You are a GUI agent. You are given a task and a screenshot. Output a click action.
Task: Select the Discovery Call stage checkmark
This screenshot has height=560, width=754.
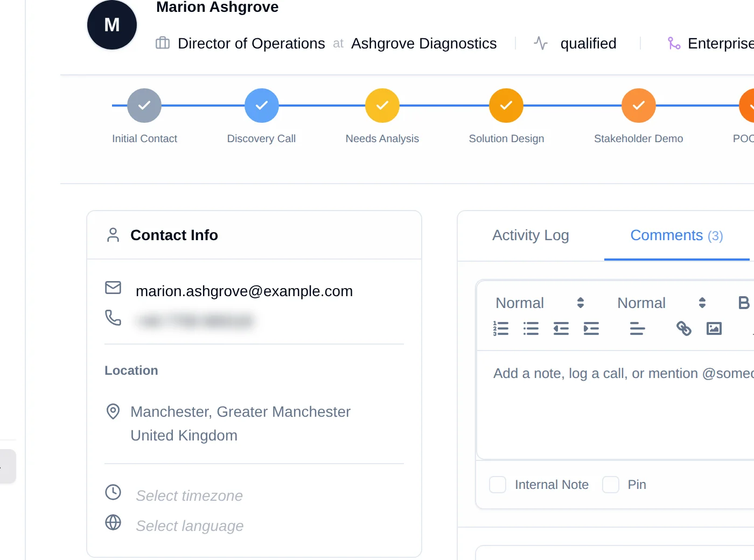[262, 106]
